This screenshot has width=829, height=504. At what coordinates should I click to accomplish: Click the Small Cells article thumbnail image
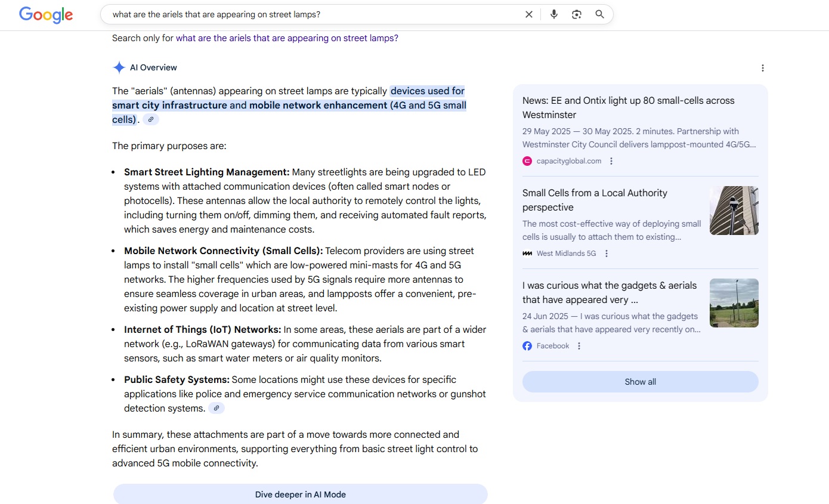click(x=734, y=211)
